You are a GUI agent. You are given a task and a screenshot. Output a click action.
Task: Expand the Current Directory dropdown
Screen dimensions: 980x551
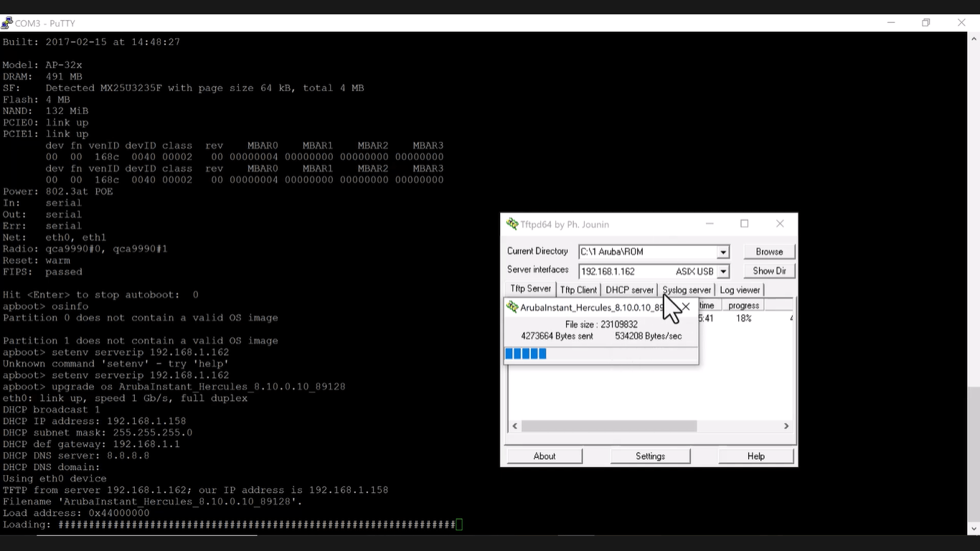click(723, 252)
